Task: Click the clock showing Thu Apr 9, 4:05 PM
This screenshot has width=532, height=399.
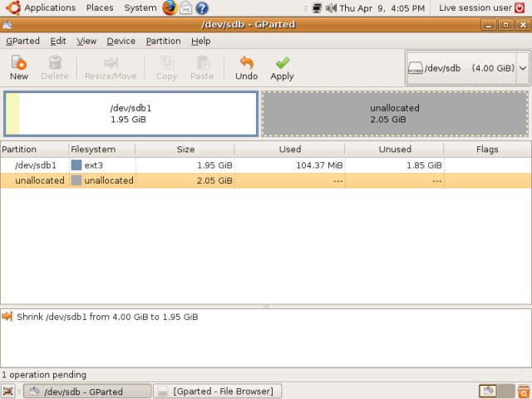Action: click(382, 7)
